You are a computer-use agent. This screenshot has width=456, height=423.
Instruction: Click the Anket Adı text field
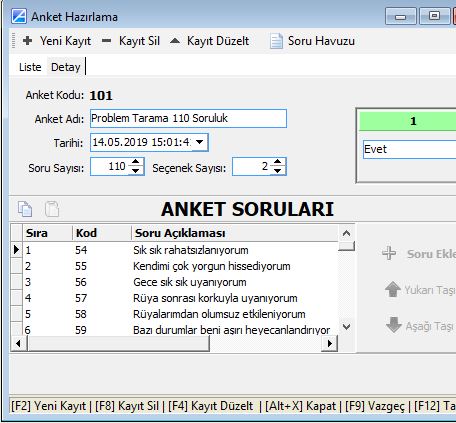pyautogui.click(x=188, y=118)
